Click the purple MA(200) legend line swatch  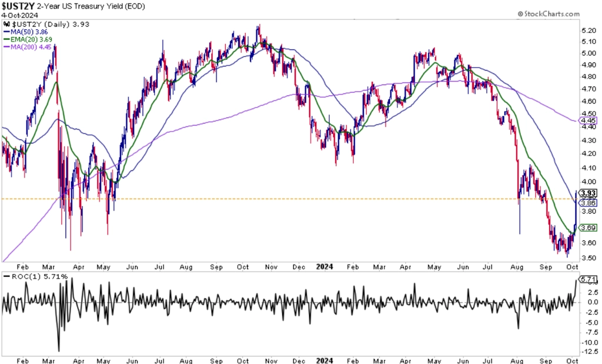click(6, 47)
